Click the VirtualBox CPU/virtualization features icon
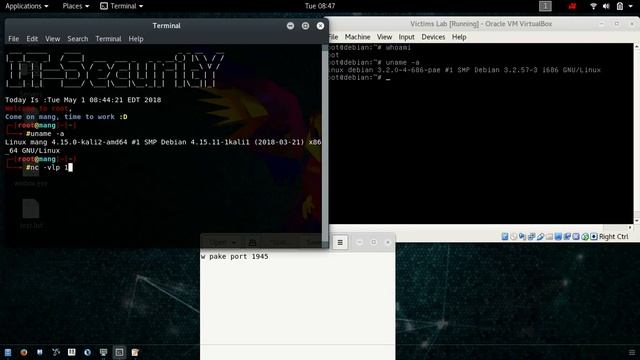Viewport: 640px width, 360px height. tap(576, 237)
